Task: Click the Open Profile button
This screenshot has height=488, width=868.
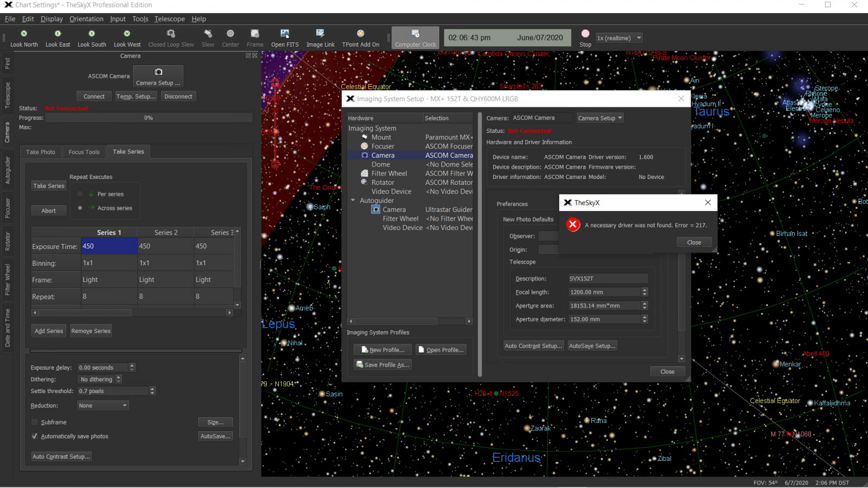Action: tap(441, 350)
